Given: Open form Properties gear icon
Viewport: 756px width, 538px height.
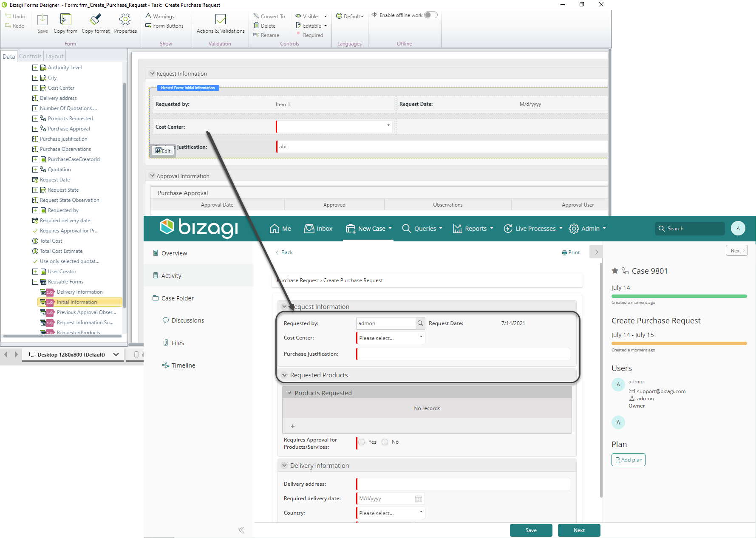Looking at the screenshot, I should (x=125, y=20).
